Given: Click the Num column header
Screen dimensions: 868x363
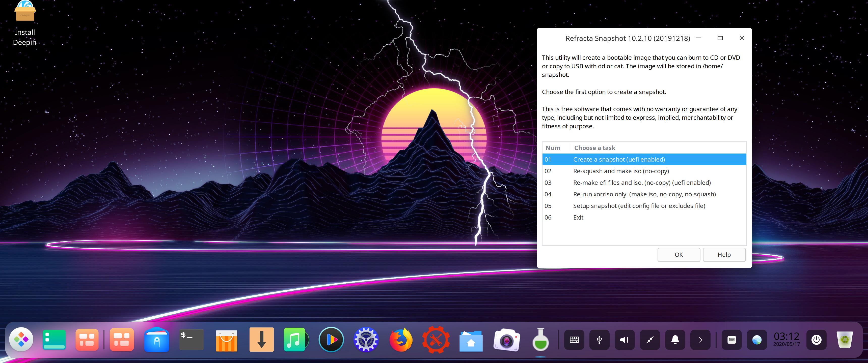Looking at the screenshot, I should point(556,148).
